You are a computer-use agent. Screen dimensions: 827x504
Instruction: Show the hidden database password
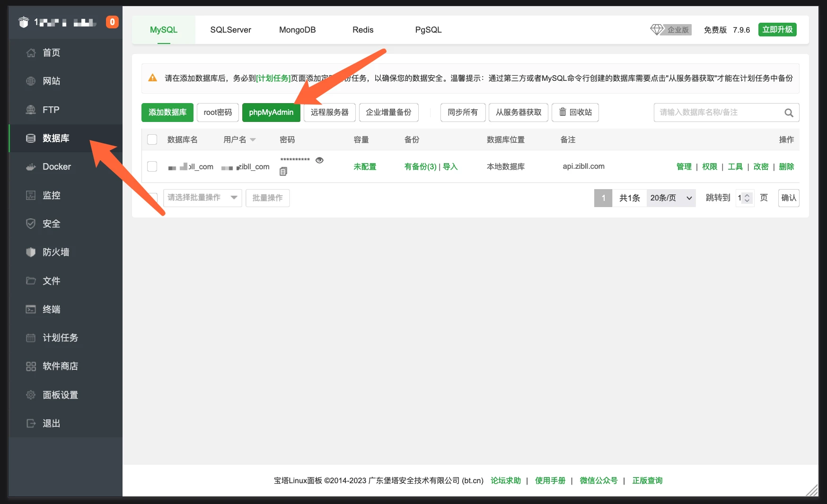[x=319, y=160]
